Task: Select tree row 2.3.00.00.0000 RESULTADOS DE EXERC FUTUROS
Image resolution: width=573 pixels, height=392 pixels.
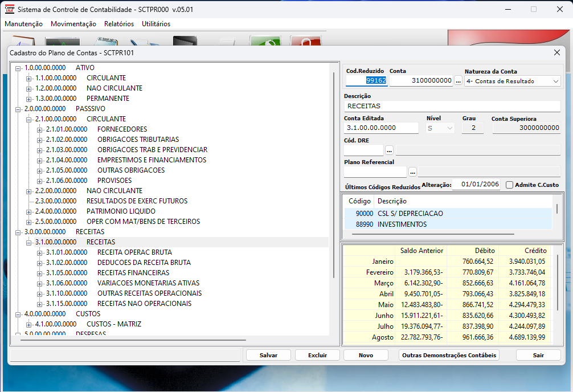Action: pyautogui.click(x=112, y=201)
